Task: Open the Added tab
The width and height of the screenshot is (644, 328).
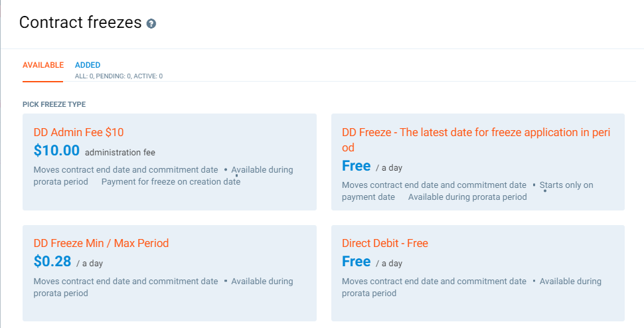Action: (x=88, y=65)
